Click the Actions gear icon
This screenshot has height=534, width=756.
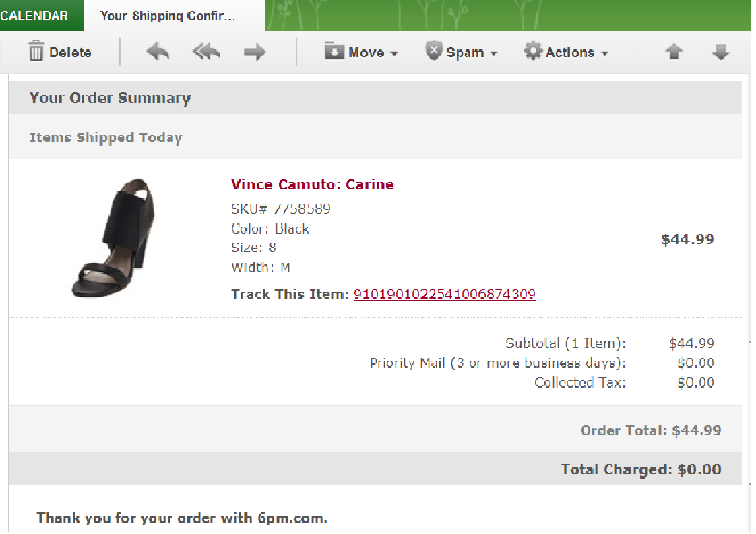533,51
